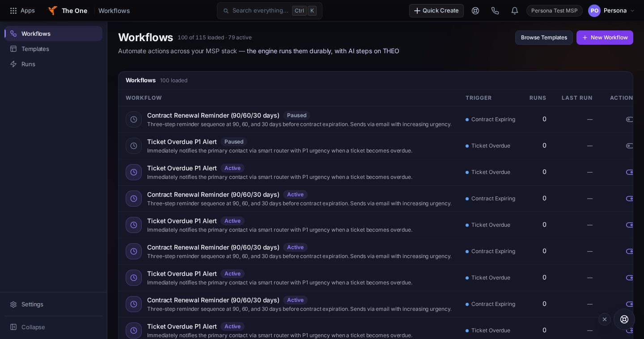Open the paused Ticket Overdue P1 Alert name
644x339 pixels.
tap(182, 142)
